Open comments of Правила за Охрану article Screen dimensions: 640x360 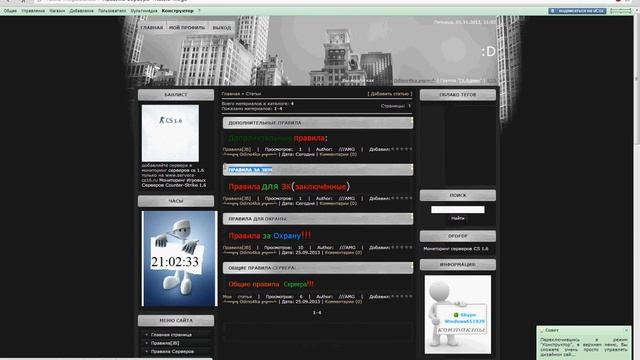[343, 253]
